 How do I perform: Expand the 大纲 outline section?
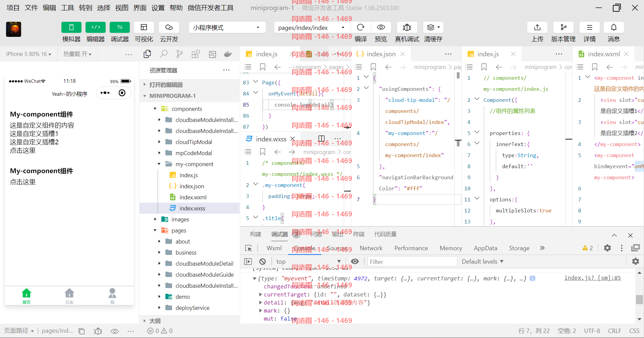(190, 321)
